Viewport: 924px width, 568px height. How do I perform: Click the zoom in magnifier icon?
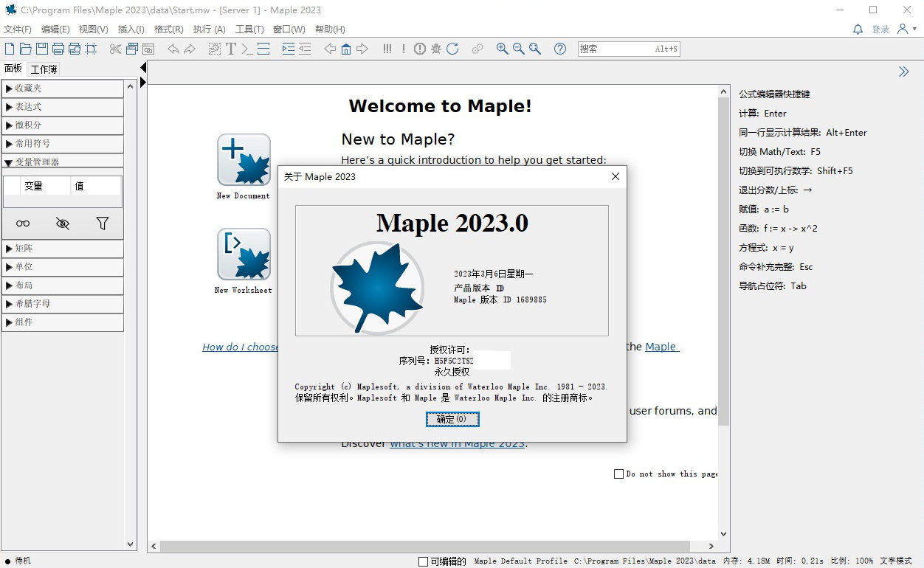[x=503, y=49]
